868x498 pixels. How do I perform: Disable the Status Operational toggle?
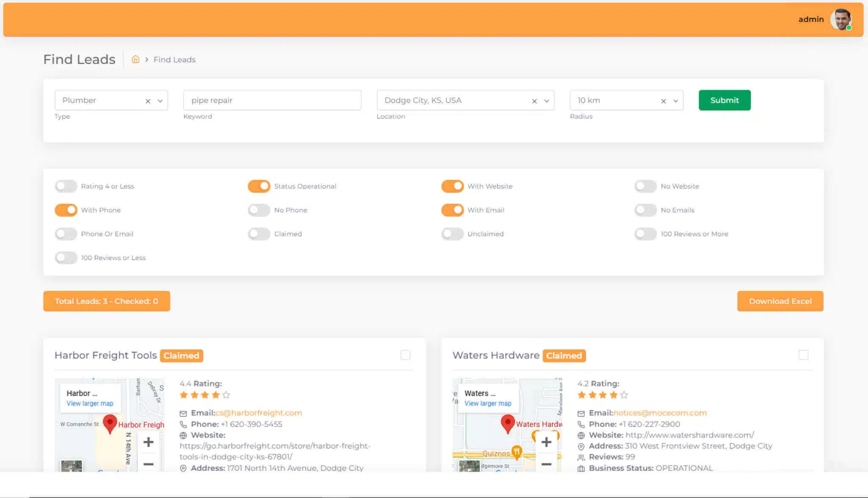259,186
